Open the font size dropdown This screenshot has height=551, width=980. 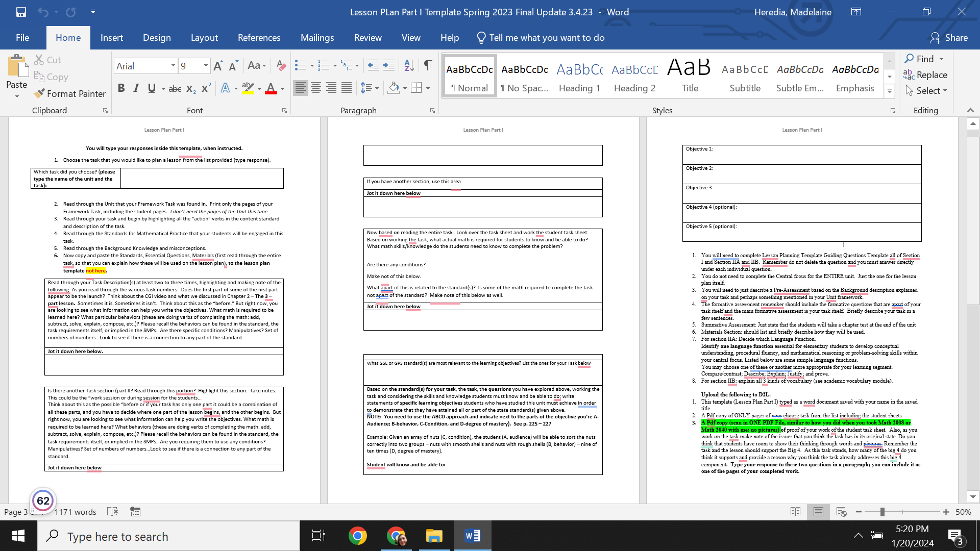pyautogui.click(x=206, y=66)
